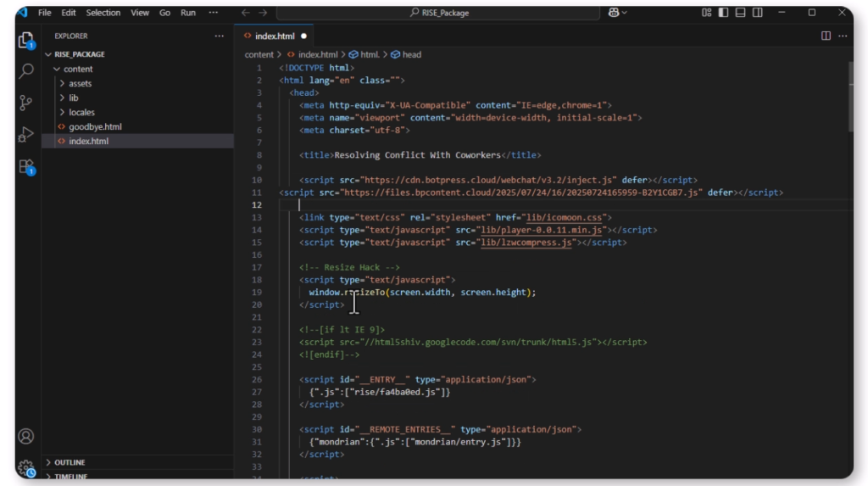The width and height of the screenshot is (868, 486).
Task: Toggle the Secondary Side Bar
Action: [757, 12]
